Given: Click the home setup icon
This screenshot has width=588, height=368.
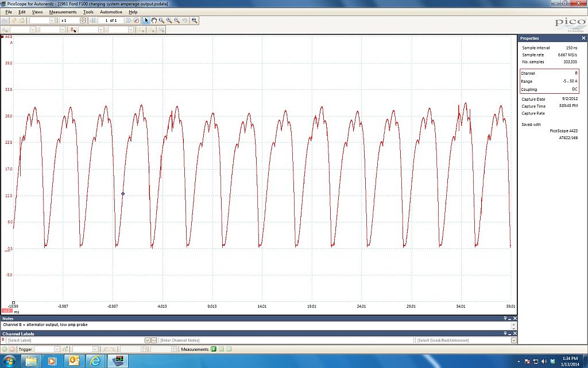Looking at the screenshot, I should coord(22,20).
